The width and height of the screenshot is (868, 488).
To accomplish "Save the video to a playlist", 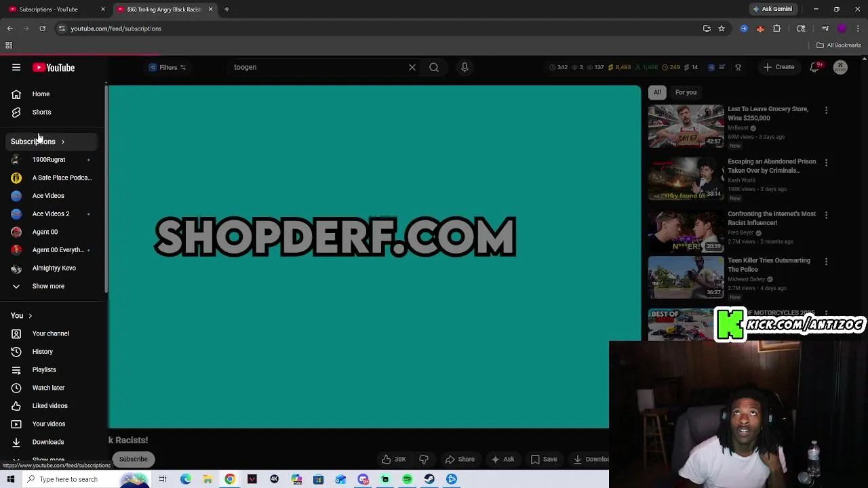I will coord(544,459).
